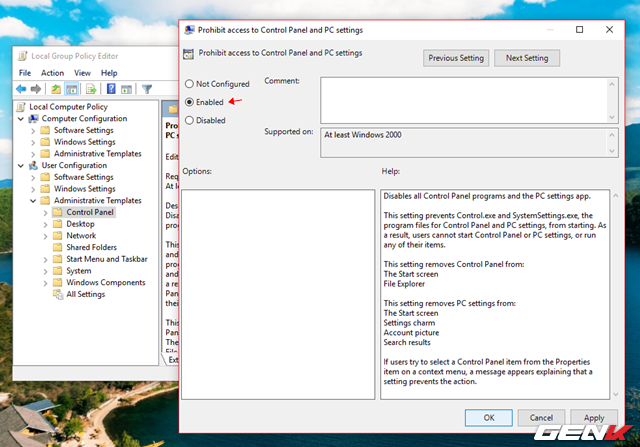Expand the Control Panel tree node
640x447 pixels.
45,213
